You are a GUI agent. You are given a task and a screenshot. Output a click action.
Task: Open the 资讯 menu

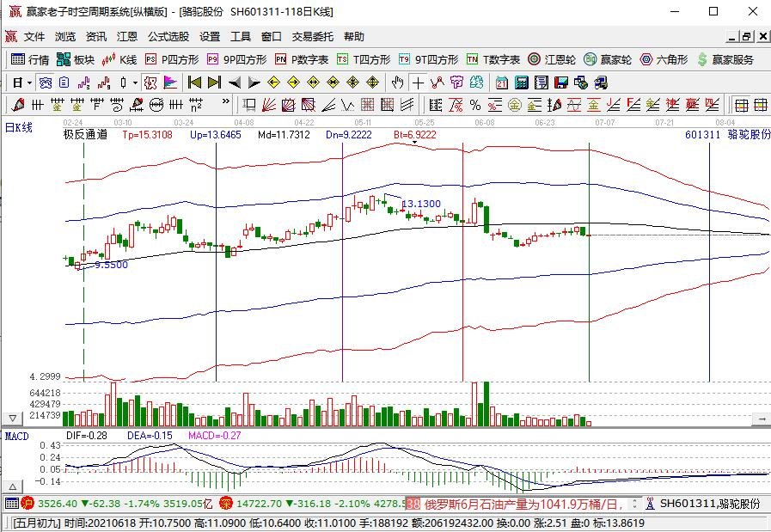(96, 36)
